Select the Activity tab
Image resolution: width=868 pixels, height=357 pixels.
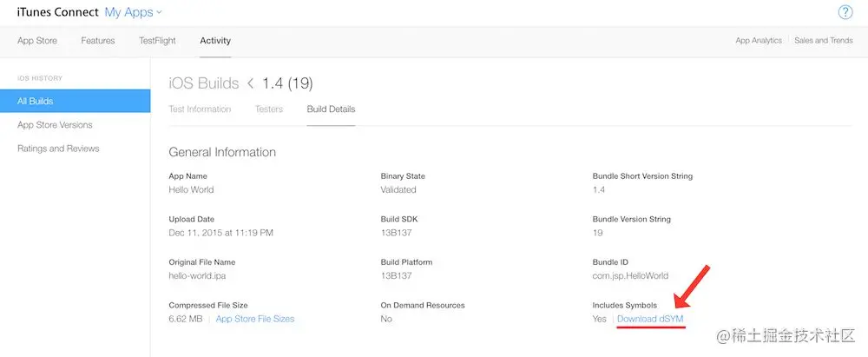coord(215,41)
